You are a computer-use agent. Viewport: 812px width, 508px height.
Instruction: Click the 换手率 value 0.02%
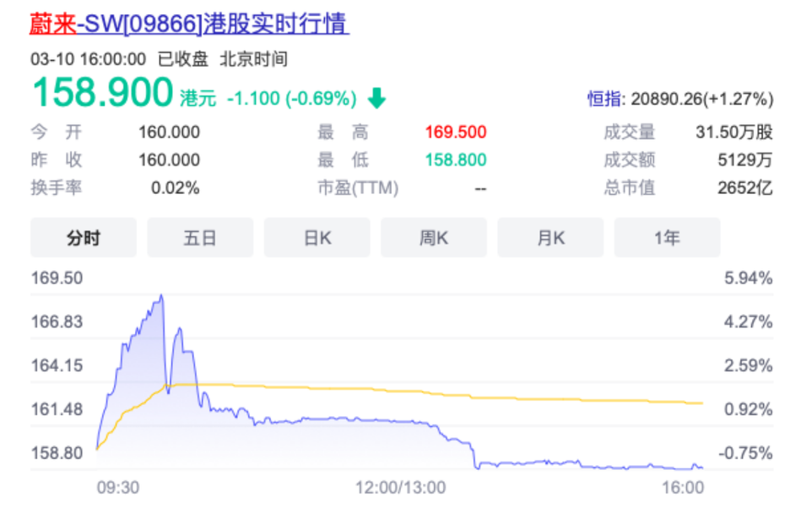176,187
